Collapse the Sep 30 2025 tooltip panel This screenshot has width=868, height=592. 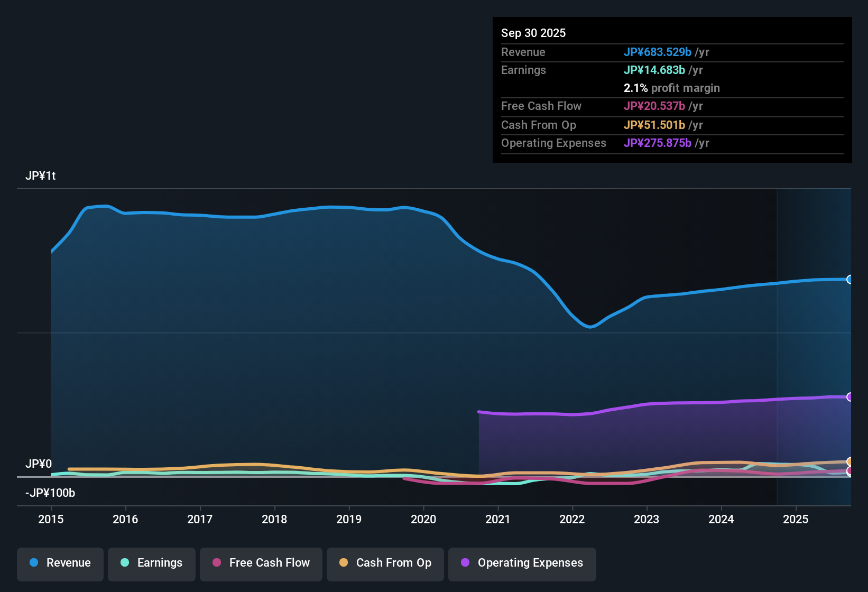click(533, 33)
